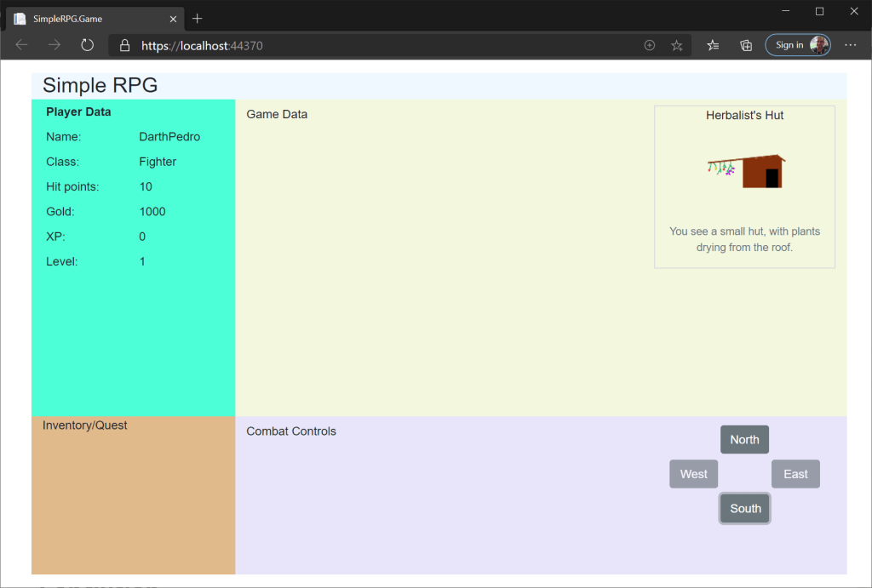872x588 pixels.
Task: Move North using the North button
Action: click(x=744, y=440)
